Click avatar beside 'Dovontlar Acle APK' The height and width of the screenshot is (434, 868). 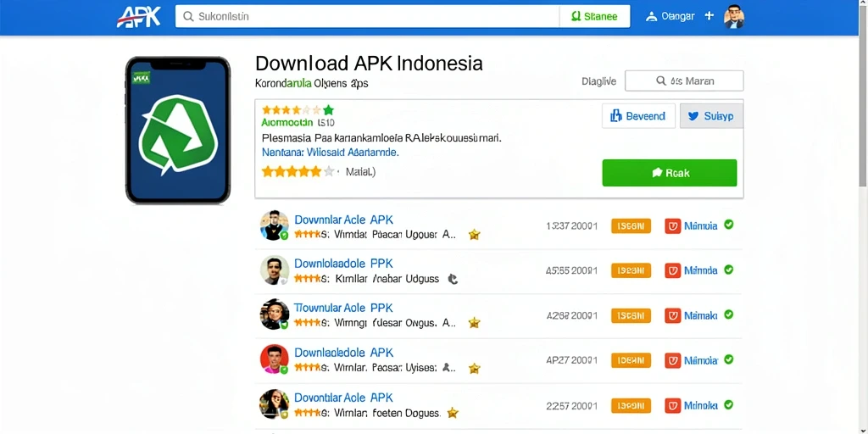coord(275,404)
